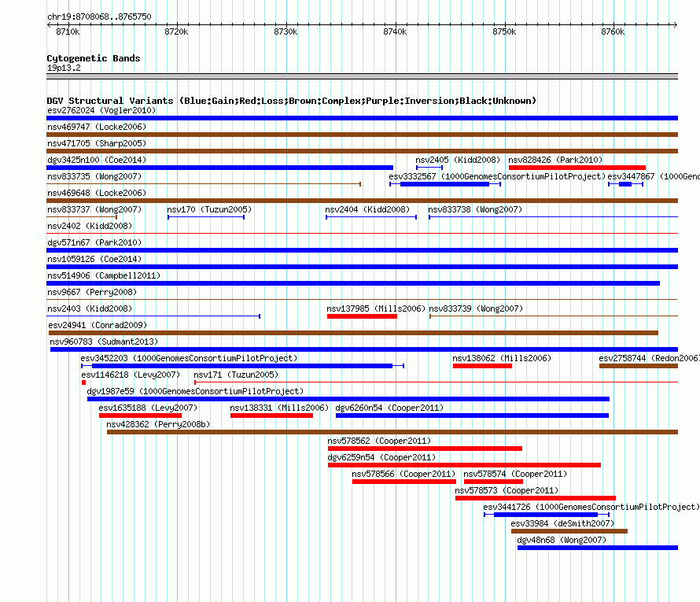This screenshot has height=602, width=700.
Task: Click the 8720k ruler label
Action: [176, 31]
